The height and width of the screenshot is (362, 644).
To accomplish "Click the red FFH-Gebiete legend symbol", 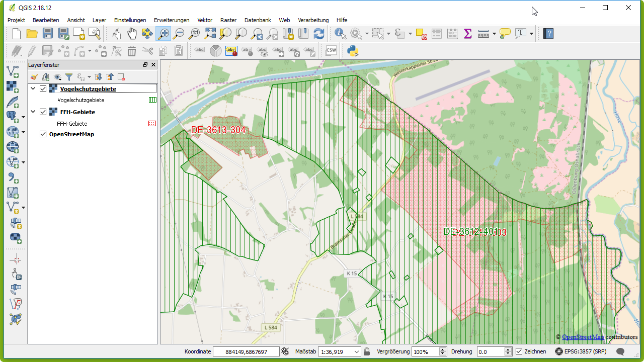I will pos(152,123).
